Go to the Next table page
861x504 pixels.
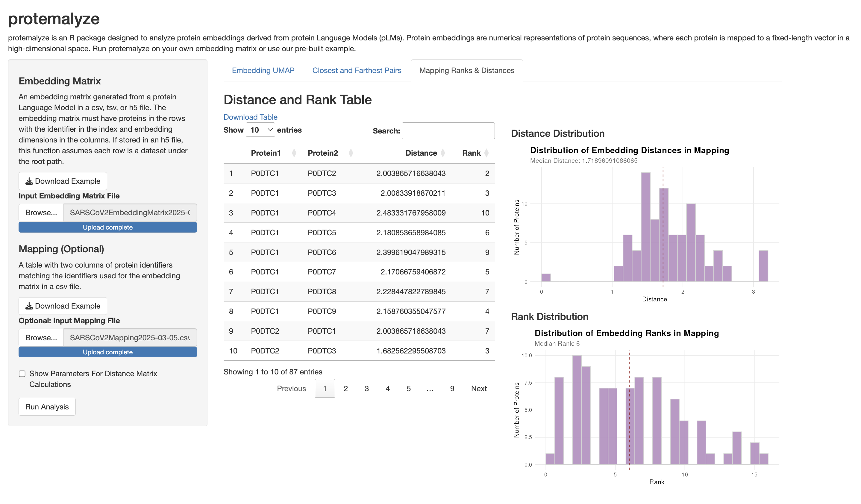(478, 388)
